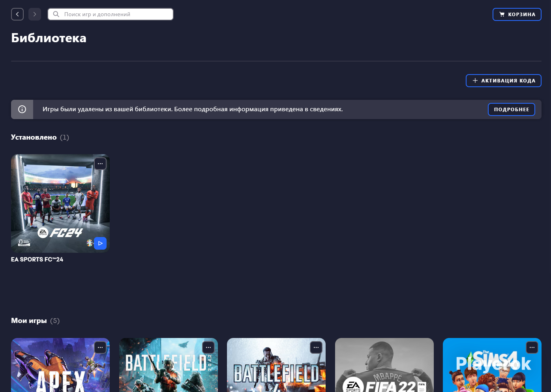
Task: Open the options menu on EA SPORTS FC 24
Action: [100, 164]
